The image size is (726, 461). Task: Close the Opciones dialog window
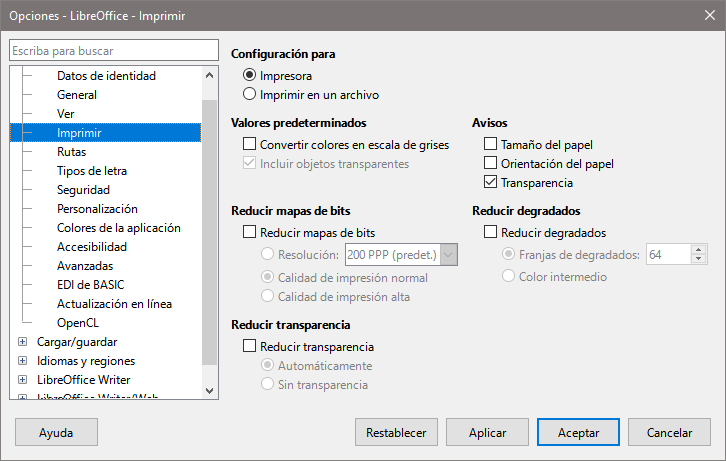[710, 15]
